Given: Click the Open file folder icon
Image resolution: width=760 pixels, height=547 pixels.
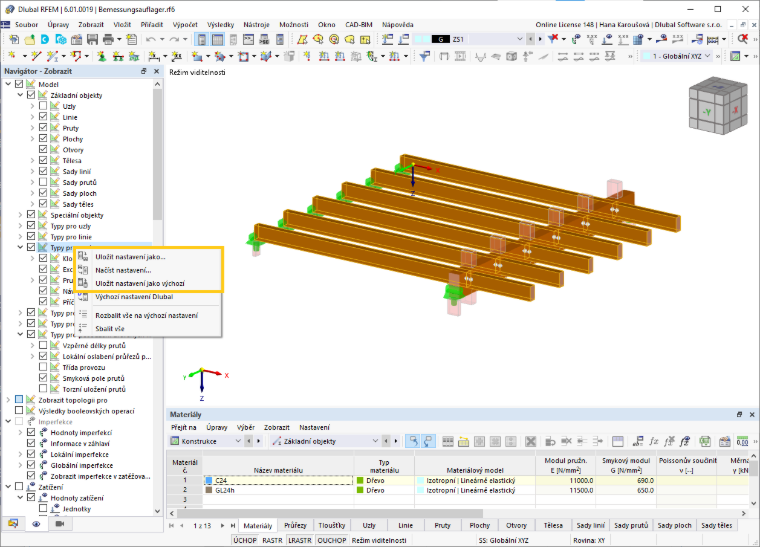Looking at the screenshot, I should [x=29, y=39].
